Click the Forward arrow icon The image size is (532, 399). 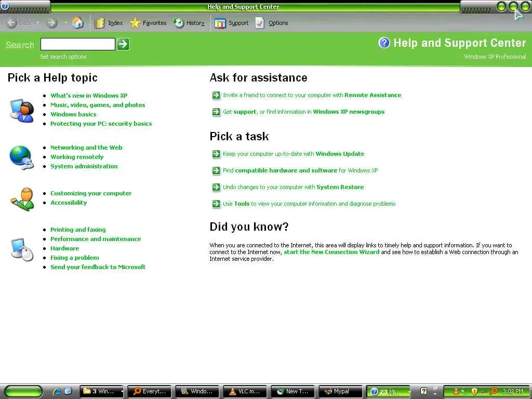click(x=51, y=23)
